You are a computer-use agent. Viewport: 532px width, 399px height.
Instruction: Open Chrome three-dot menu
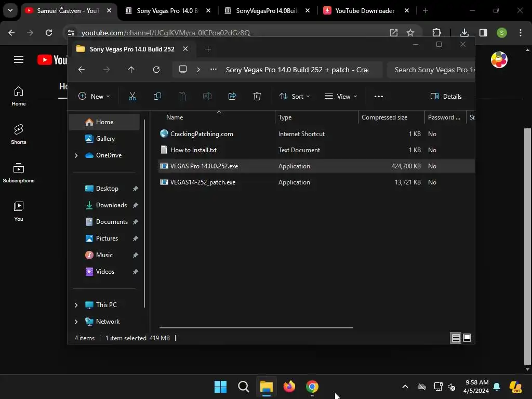521,33
